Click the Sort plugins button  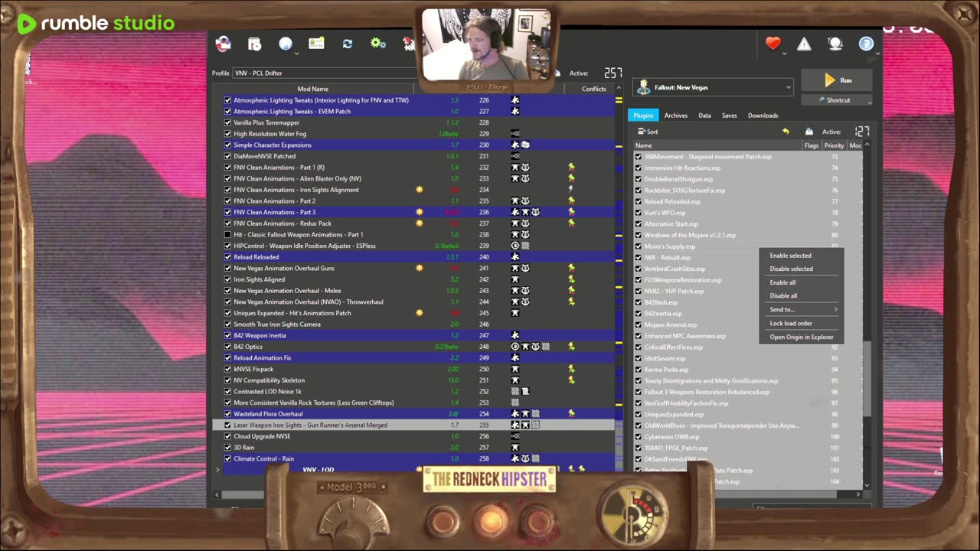(x=648, y=132)
